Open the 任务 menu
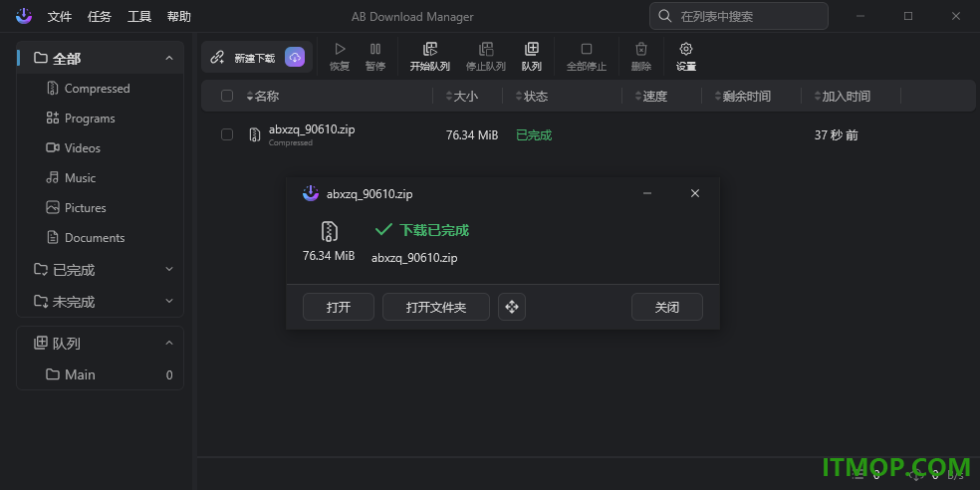 (x=100, y=17)
